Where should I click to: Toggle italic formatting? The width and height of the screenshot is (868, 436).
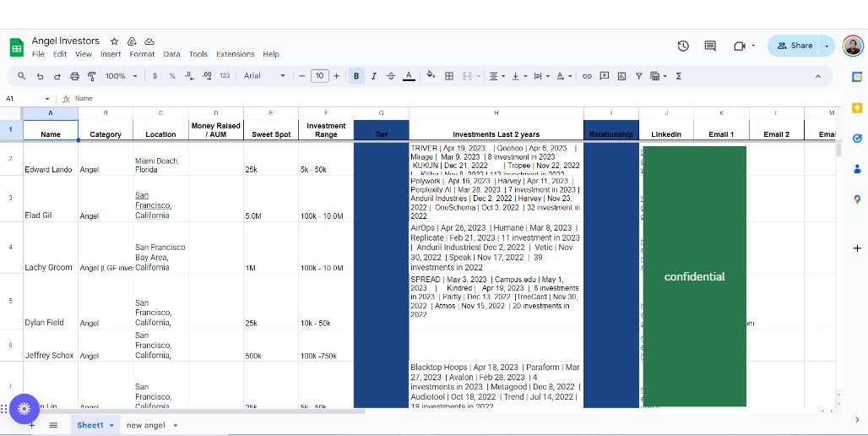click(374, 76)
